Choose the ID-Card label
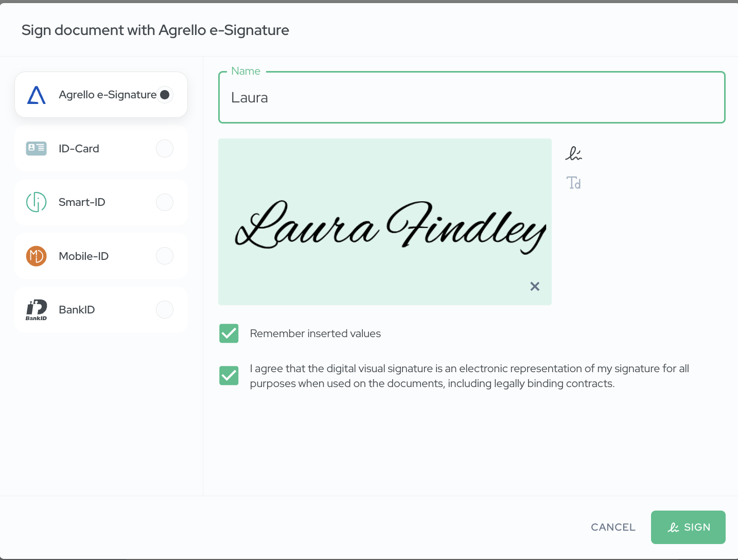The height and width of the screenshot is (560, 738). [x=79, y=149]
